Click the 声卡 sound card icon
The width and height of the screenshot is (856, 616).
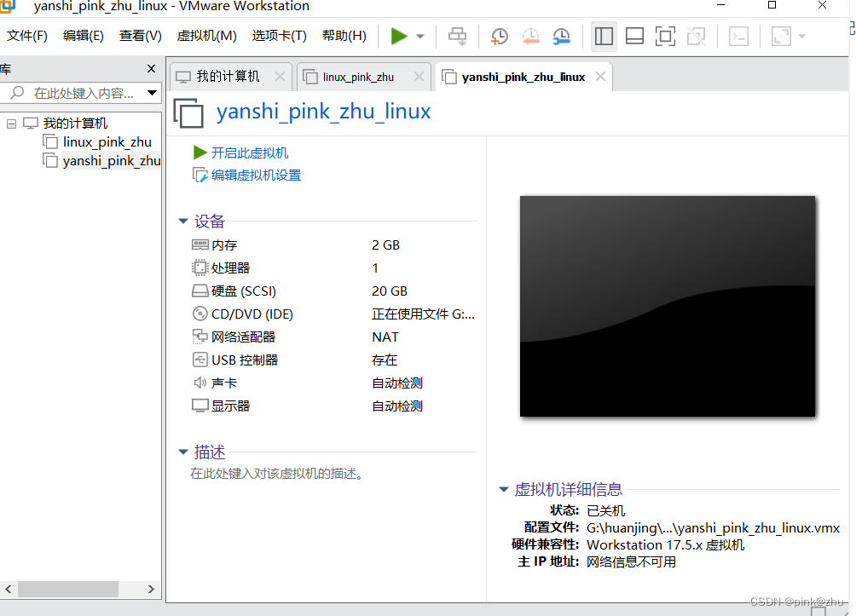click(x=200, y=383)
